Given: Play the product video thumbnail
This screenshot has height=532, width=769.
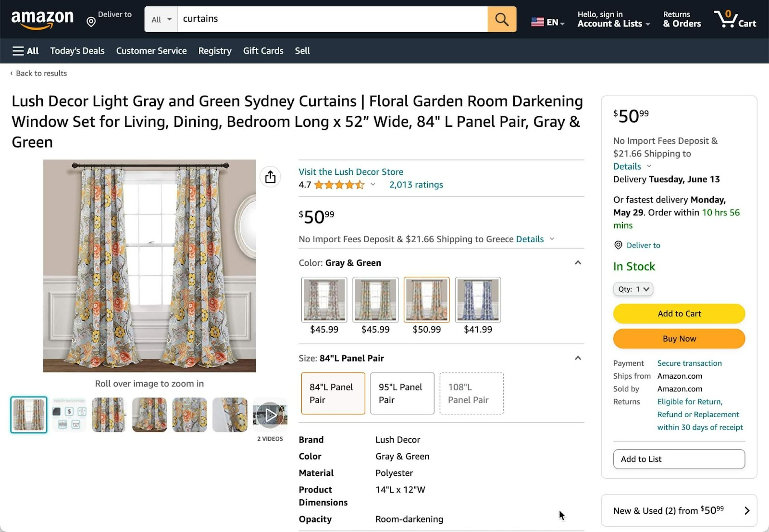Looking at the screenshot, I should coord(270,414).
